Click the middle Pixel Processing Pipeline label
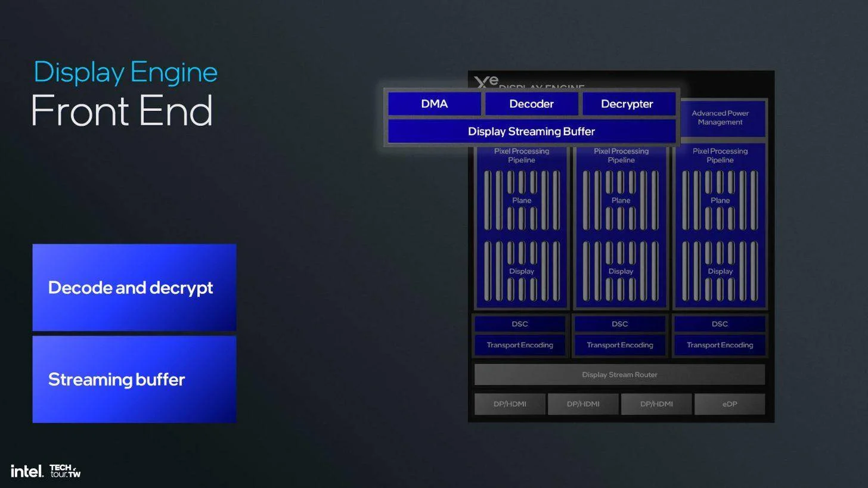 [621, 156]
